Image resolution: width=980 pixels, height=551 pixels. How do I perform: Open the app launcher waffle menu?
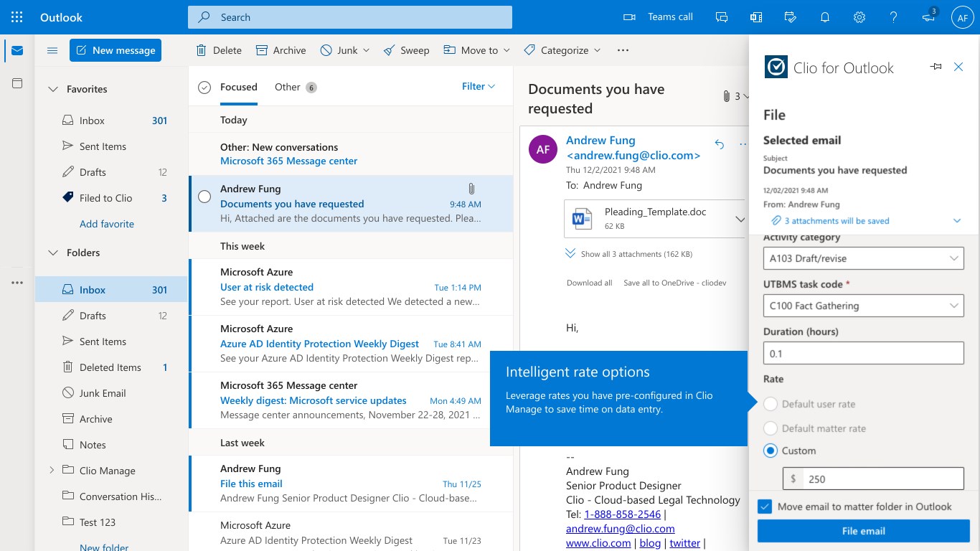pos(17,17)
